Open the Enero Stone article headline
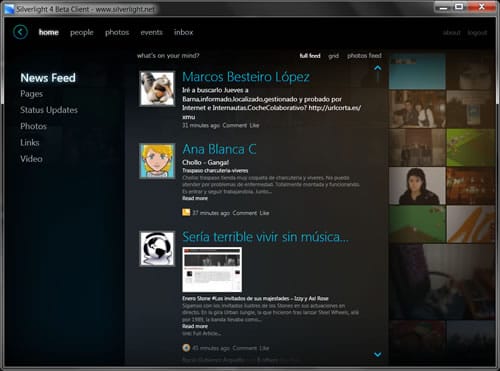The width and height of the screenshot is (500, 371). pos(255,298)
